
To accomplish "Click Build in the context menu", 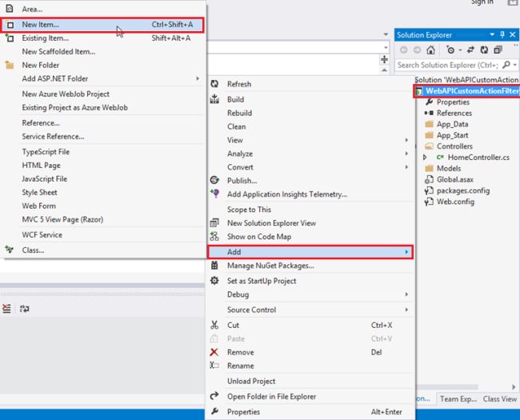I will (x=310, y=99).
